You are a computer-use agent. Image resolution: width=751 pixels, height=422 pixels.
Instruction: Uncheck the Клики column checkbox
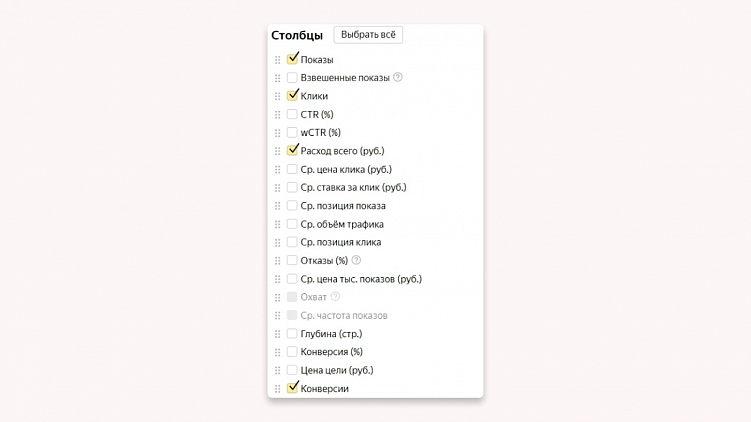[x=292, y=96]
